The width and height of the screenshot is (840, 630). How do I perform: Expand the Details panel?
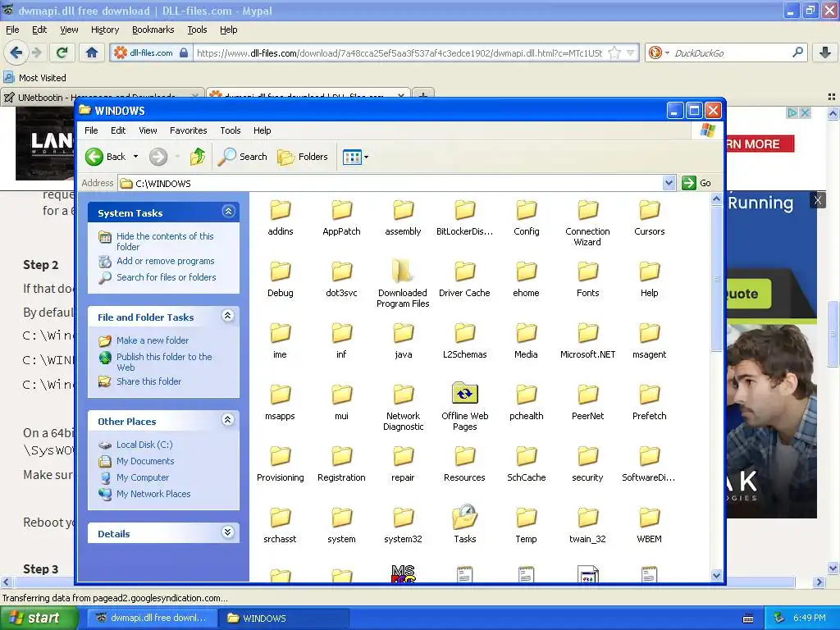tap(228, 532)
